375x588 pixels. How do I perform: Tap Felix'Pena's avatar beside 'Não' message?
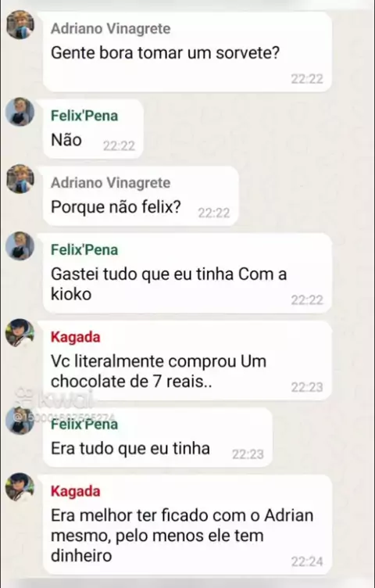coord(20,112)
